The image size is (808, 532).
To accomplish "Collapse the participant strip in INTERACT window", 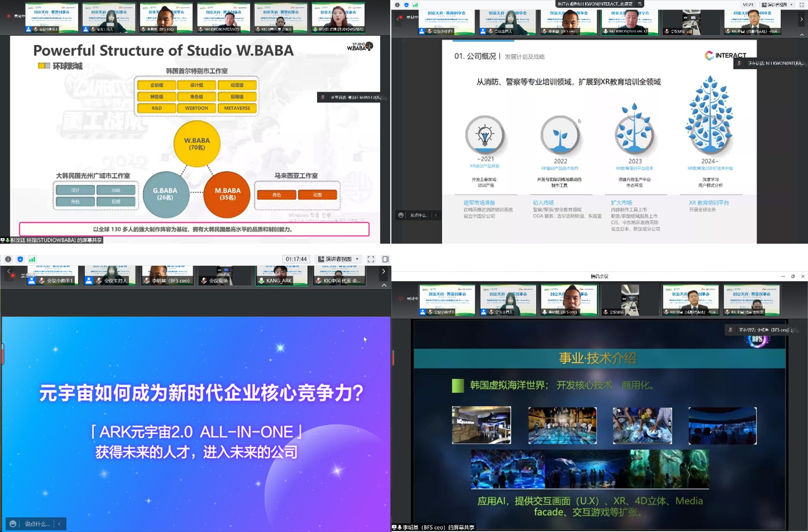I will pyautogui.click(x=802, y=35).
